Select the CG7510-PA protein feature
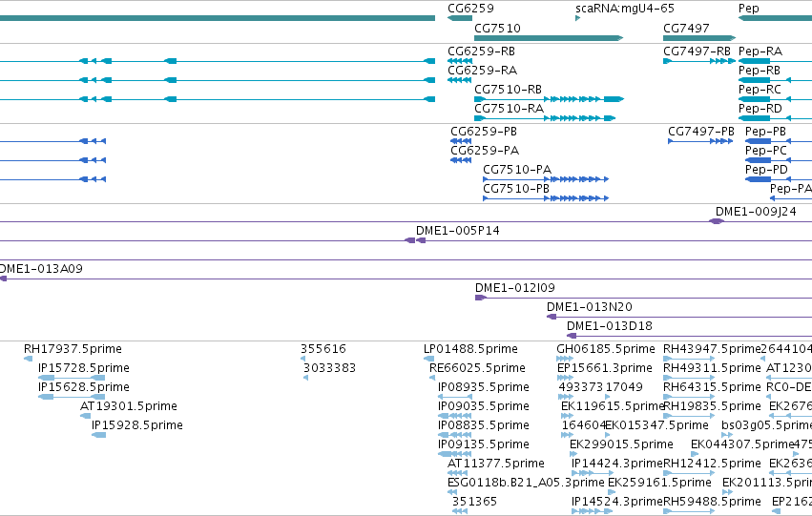812x516 pixels. (x=546, y=179)
